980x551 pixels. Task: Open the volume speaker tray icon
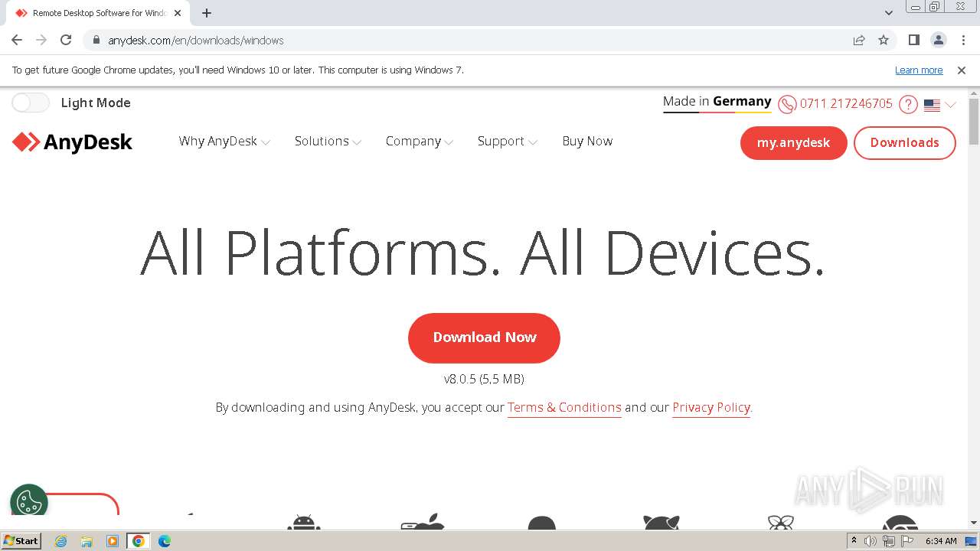(871, 541)
